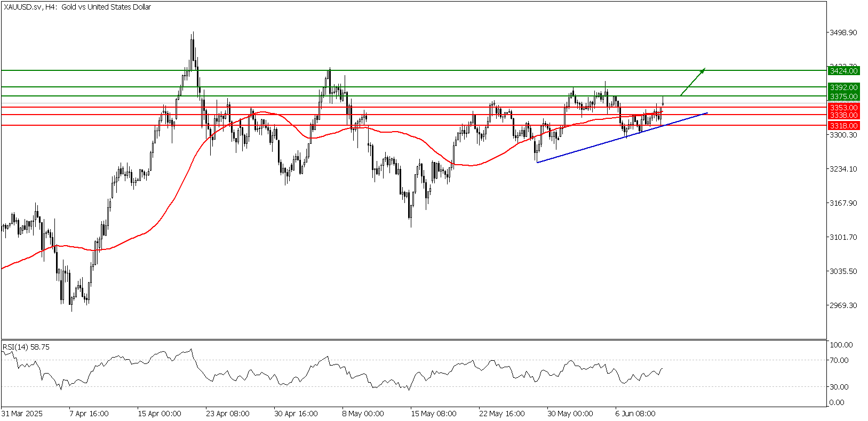Click the 15 Apr 00:00 time label

tap(159, 414)
